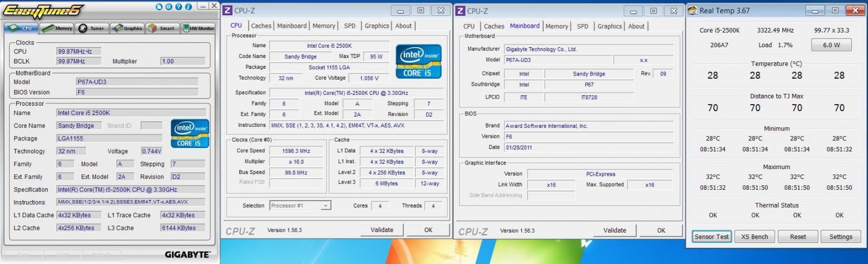Open the EasyTune6 Smart tab
The height and width of the screenshot is (264, 868).
[x=162, y=28]
